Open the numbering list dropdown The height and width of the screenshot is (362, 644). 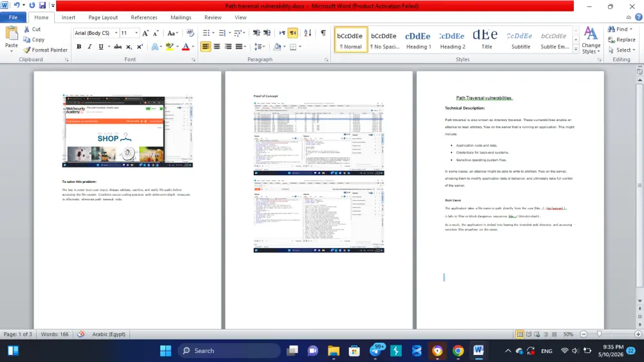(230, 33)
